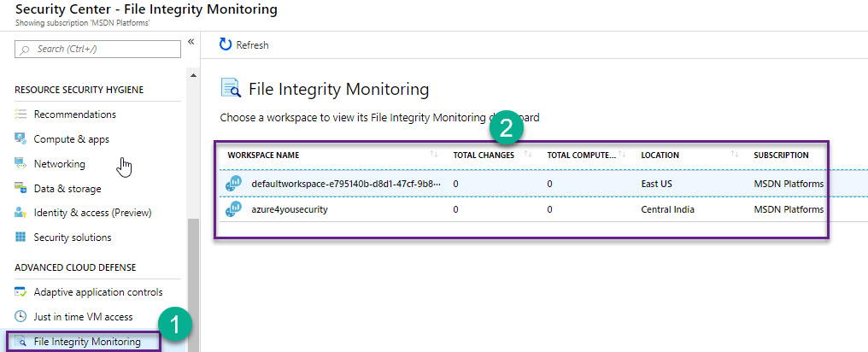
Task: Click the defaultworkspace row workspace icon
Action: [x=233, y=184]
